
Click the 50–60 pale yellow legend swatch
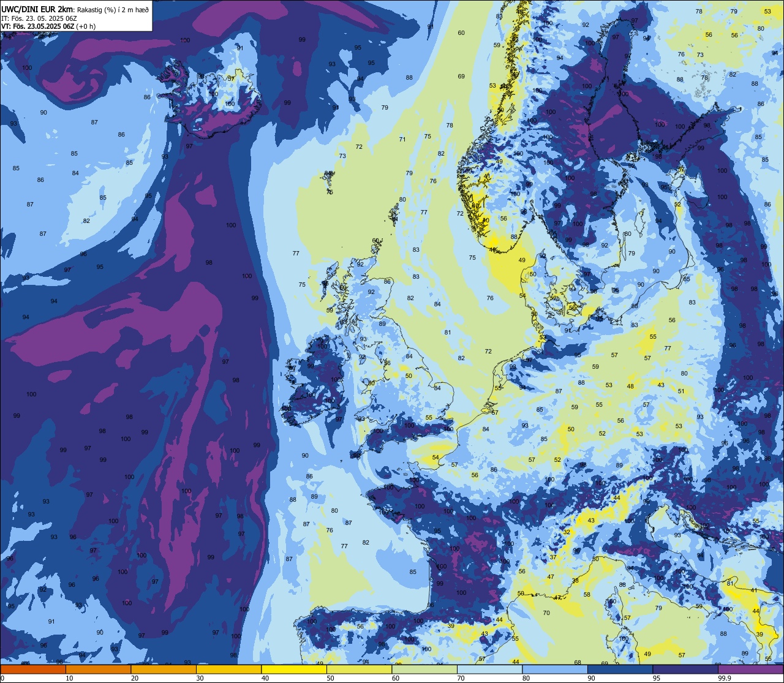click(359, 670)
